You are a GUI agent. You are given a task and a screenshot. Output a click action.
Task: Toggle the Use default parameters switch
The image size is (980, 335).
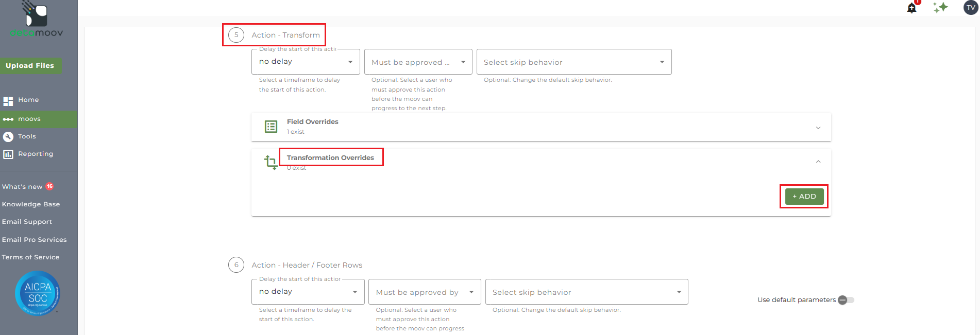tap(846, 300)
